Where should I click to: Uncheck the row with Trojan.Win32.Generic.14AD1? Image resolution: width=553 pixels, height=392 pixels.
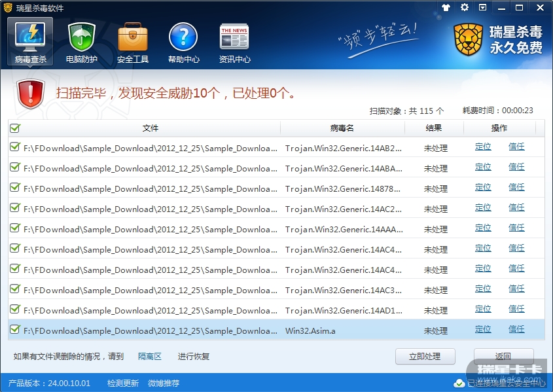click(x=15, y=309)
